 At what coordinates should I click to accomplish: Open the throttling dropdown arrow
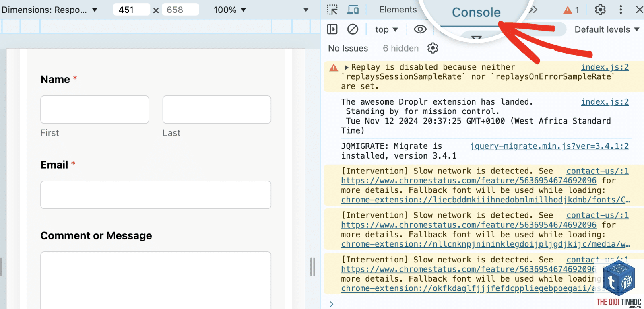point(306,10)
